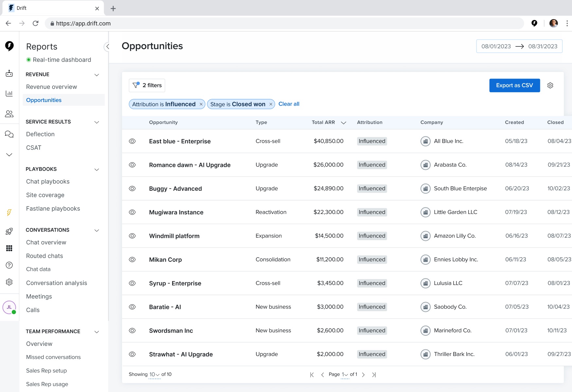Click the Drift extension icon in browser toolbar
Viewport: 572px width, 392px height.
coord(534,23)
